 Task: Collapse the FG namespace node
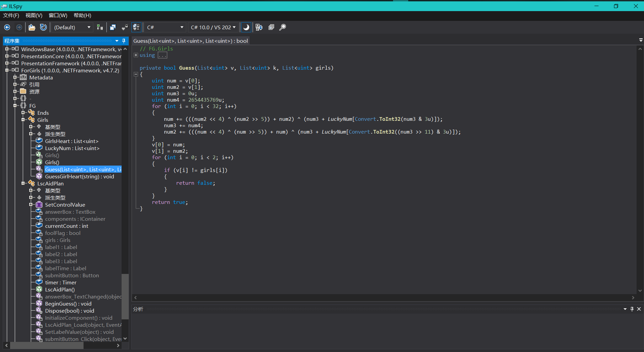pyautogui.click(x=15, y=106)
